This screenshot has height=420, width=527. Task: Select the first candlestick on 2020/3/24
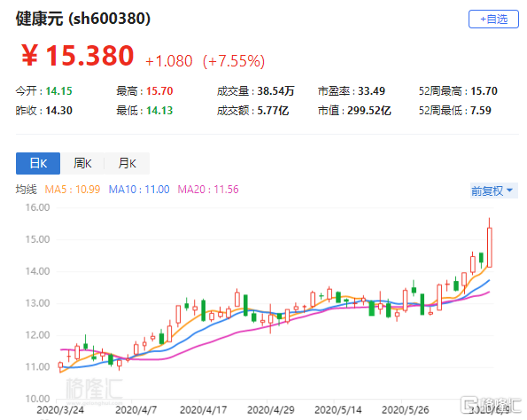coord(60,366)
